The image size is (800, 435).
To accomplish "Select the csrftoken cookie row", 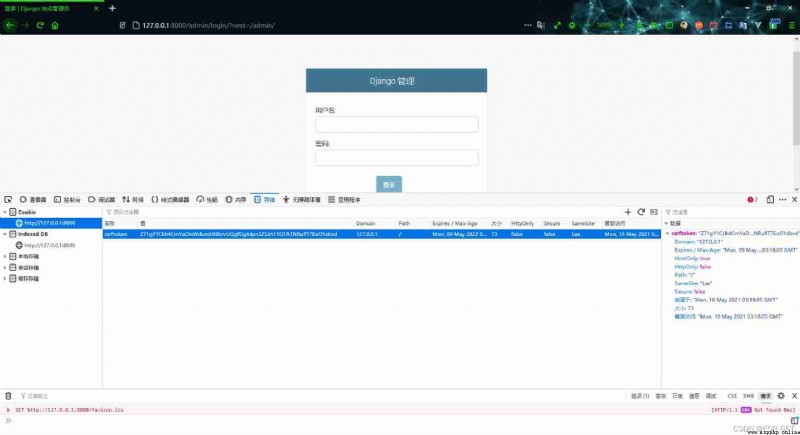I will coord(382,234).
